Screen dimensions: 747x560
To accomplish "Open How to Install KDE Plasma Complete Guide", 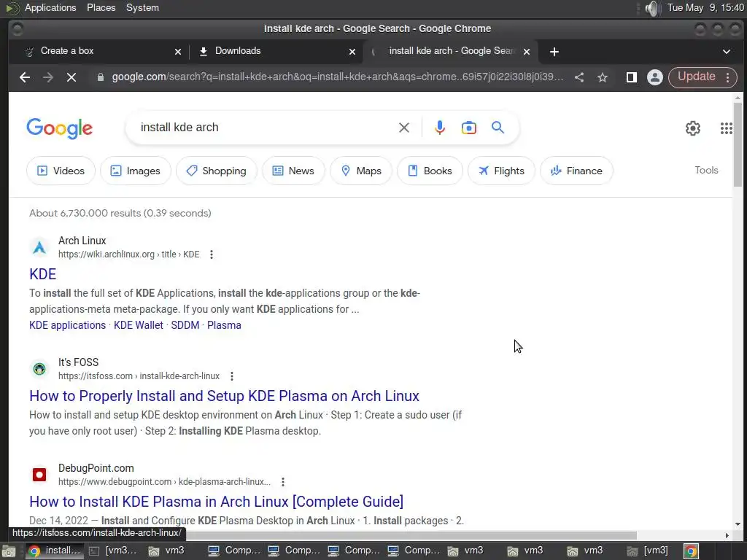I will [216, 502].
